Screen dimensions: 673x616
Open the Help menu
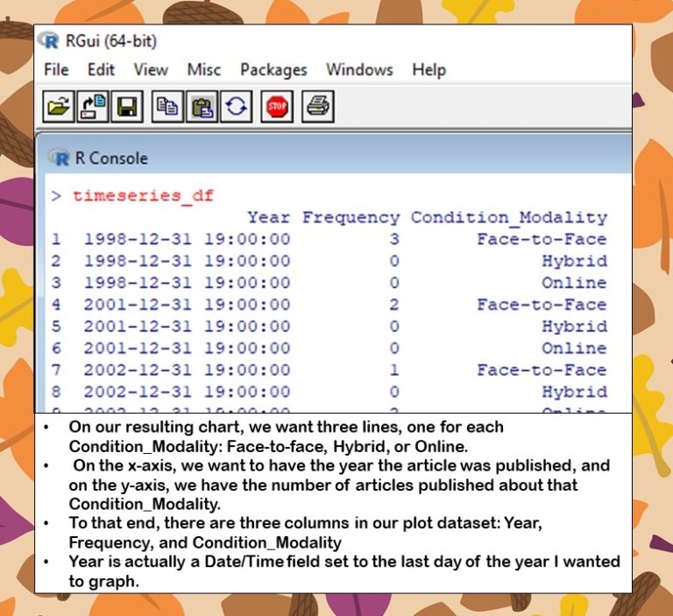[x=429, y=70]
